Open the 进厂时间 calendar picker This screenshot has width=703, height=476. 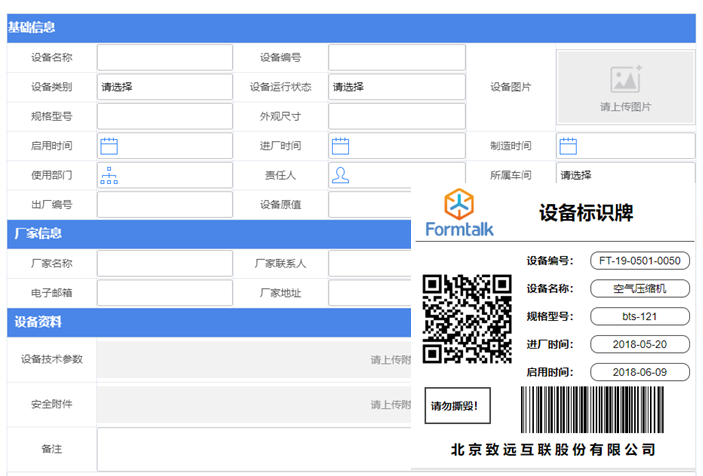[x=340, y=146]
